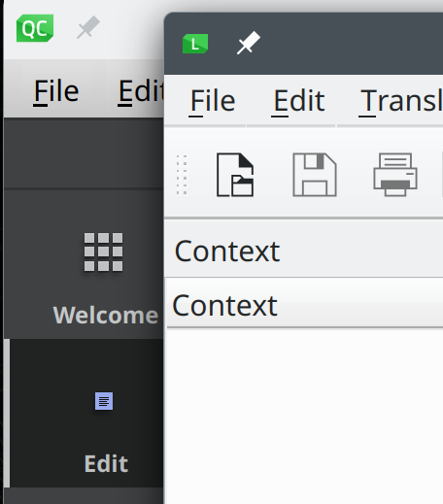Sort by the Context column header

(x=224, y=306)
